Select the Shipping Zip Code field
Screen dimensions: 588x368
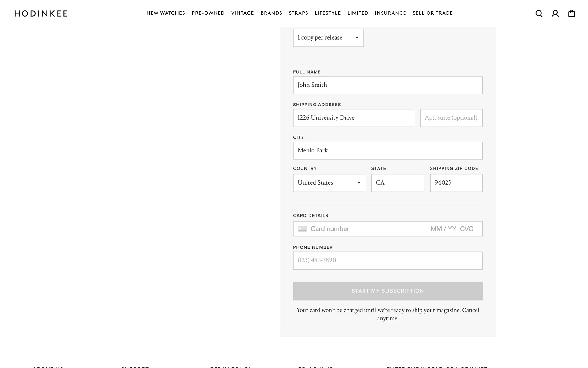456,183
